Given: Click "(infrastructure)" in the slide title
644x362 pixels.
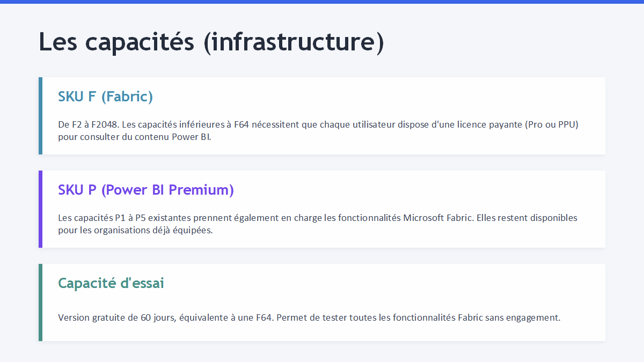Looking at the screenshot, I should [x=294, y=42].
